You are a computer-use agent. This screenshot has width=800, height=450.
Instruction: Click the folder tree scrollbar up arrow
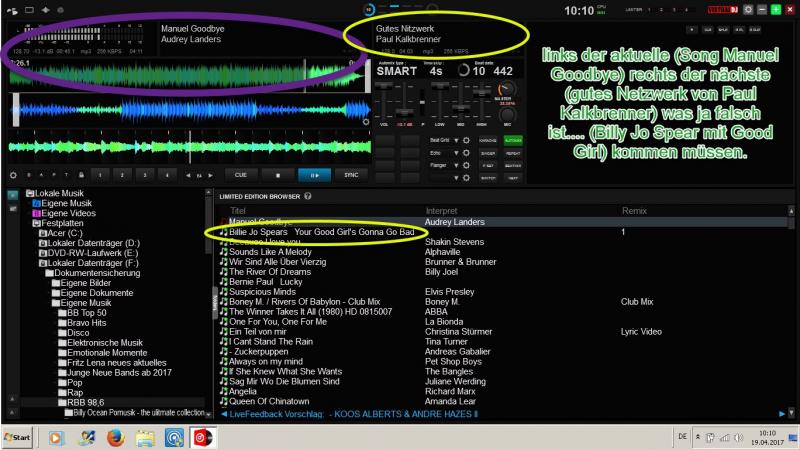coord(208,192)
